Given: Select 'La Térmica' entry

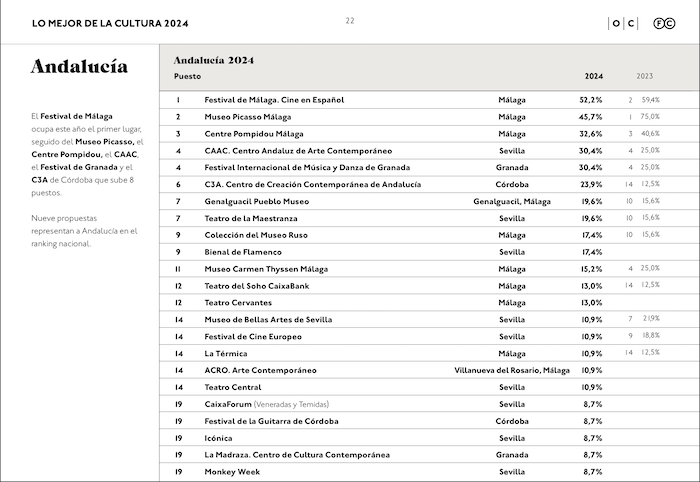Looking at the screenshot, I should click(x=226, y=353).
